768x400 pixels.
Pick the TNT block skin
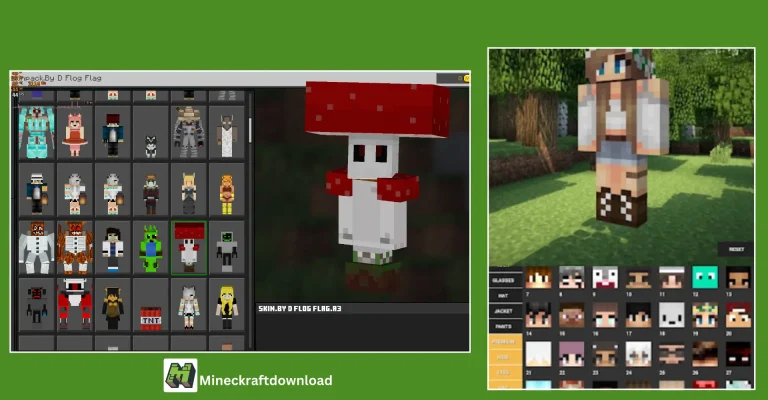click(151, 305)
